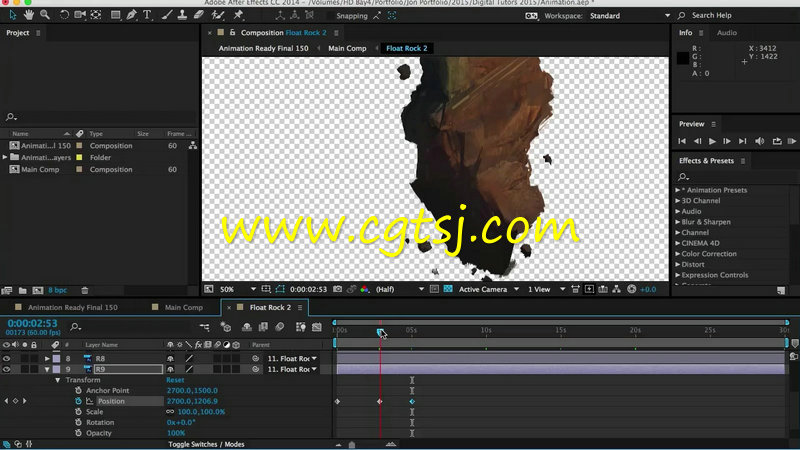Select the Hand tool
Viewport: 800px width, 450px height.
(x=29, y=15)
